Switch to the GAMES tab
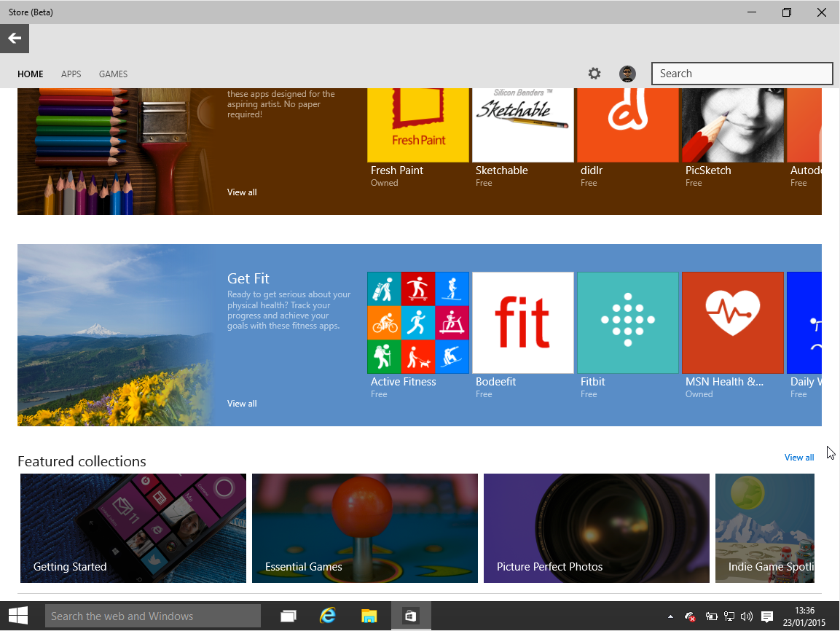The height and width of the screenshot is (631, 840). [x=113, y=74]
